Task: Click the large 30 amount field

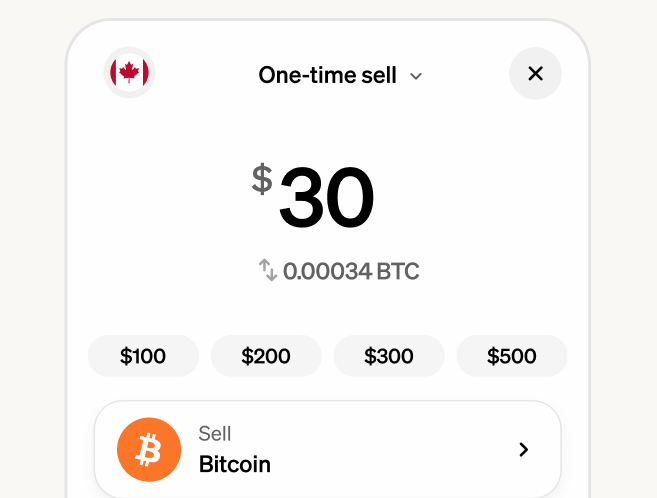Action: pos(326,197)
